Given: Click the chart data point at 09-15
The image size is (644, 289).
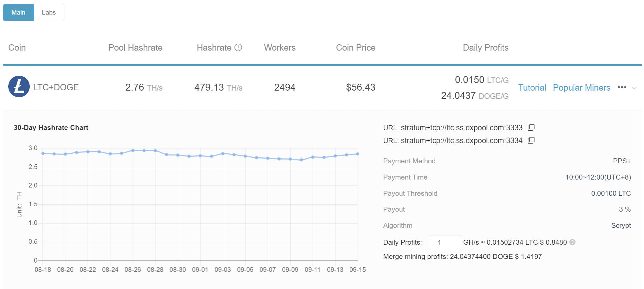Looking at the screenshot, I should pos(358,154).
